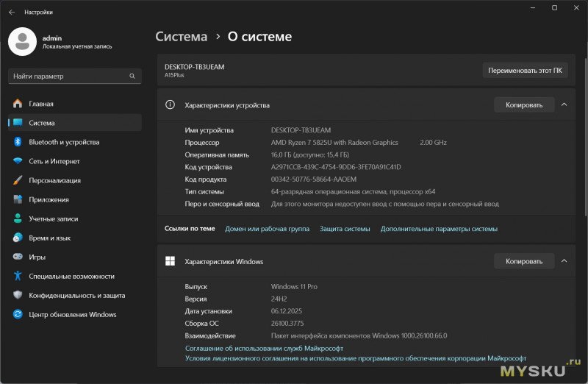Collapse the Характеристики устройства section
588x384 pixels.
564,105
